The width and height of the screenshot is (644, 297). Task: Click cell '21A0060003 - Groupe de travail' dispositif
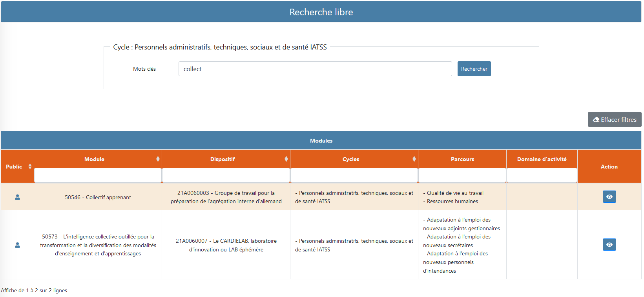pos(226,197)
